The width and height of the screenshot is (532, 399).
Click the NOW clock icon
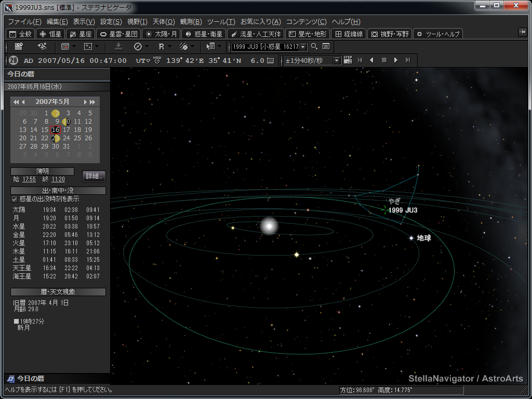[157, 60]
